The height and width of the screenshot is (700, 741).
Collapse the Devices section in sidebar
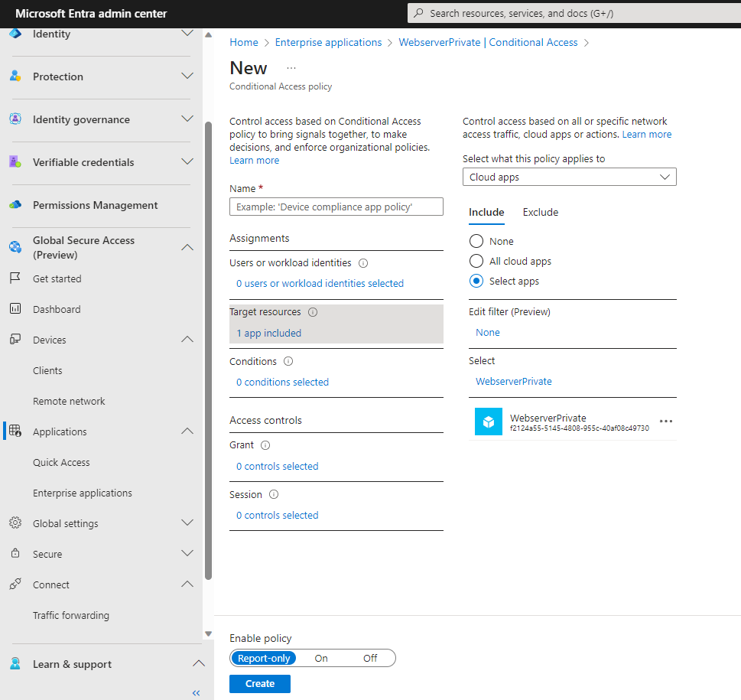(187, 340)
